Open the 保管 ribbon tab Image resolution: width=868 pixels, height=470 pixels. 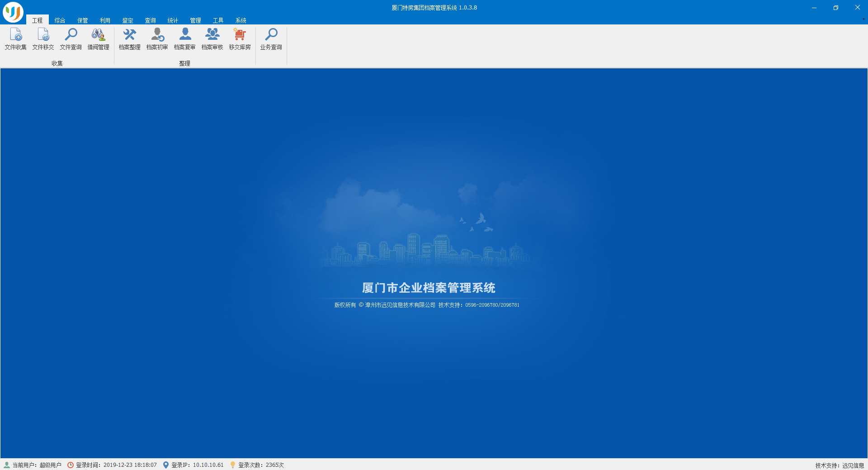pos(83,20)
